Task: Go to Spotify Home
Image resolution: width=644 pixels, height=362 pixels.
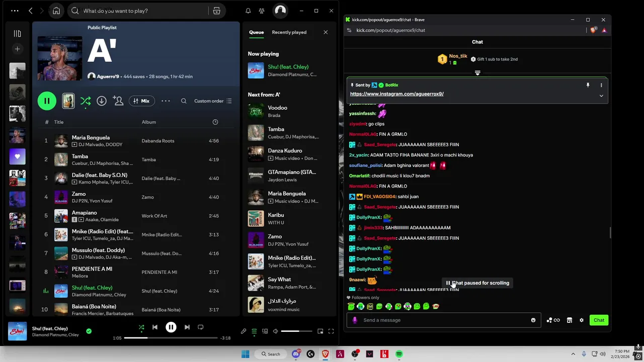Action: point(56,11)
